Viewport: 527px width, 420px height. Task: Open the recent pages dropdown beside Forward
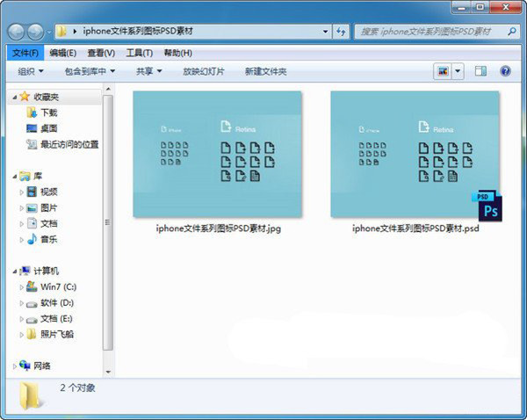[49, 33]
